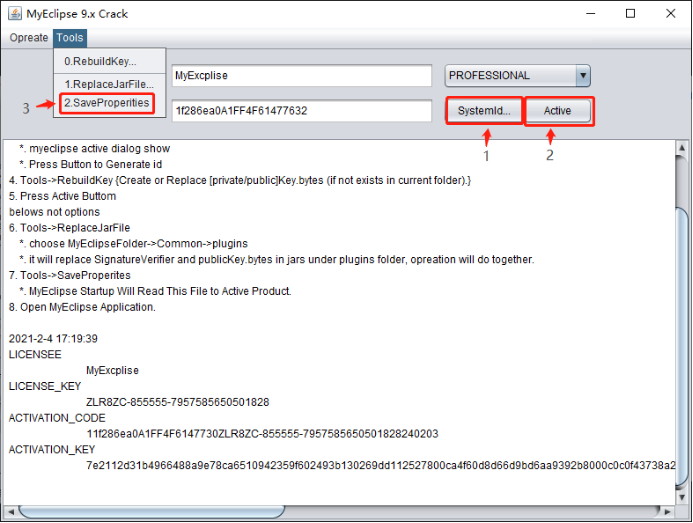Click the line 'myeclipse active dialog show'
Screen dimensions: 693x523
(x=95, y=149)
